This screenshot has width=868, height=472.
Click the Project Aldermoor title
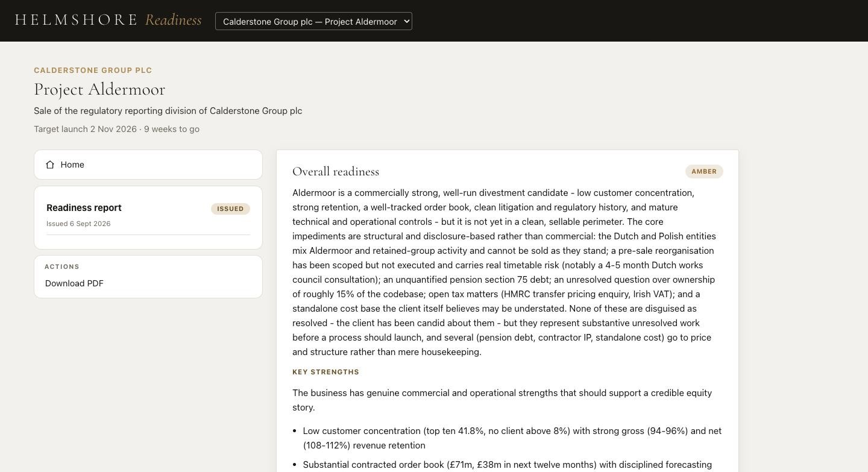coord(99,89)
